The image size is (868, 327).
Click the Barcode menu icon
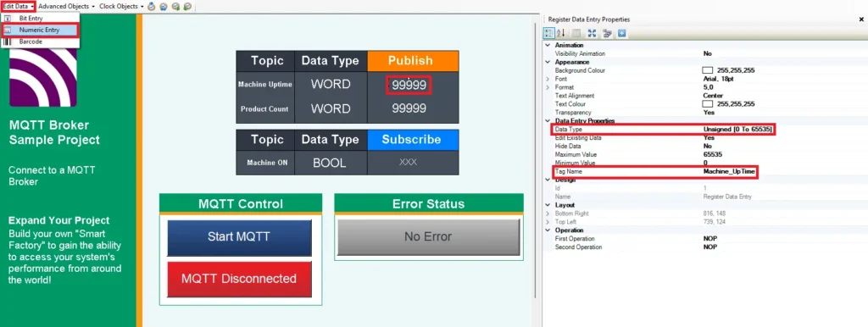click(x=8, y=42)
